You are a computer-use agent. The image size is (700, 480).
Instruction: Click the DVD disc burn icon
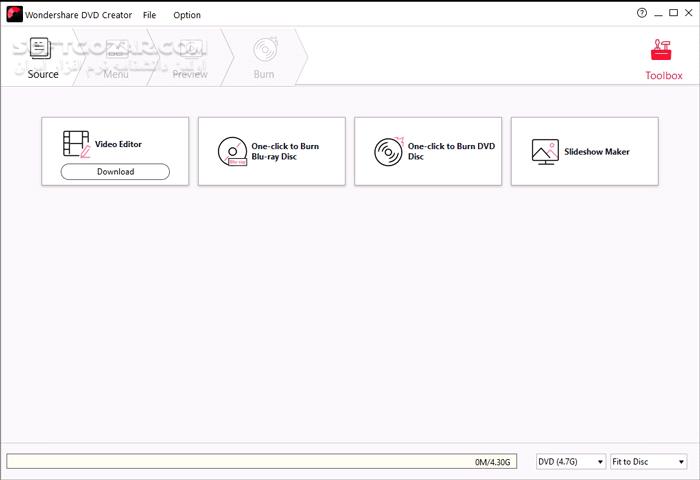click(389, 151)
